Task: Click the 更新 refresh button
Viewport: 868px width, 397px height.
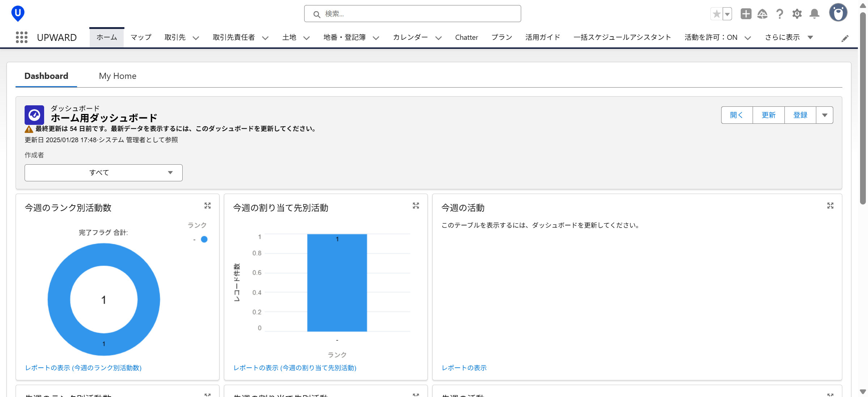Action: [769, 115]
